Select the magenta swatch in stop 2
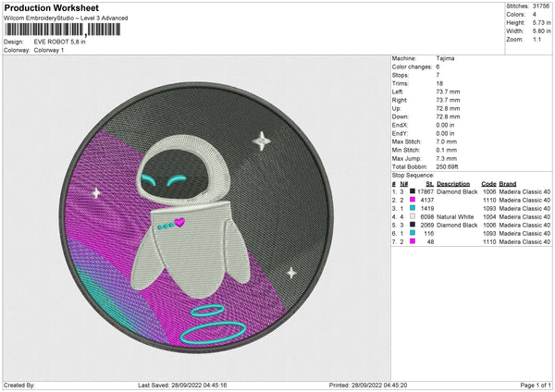Screen dimensions: 555x392 coord(411,200)
